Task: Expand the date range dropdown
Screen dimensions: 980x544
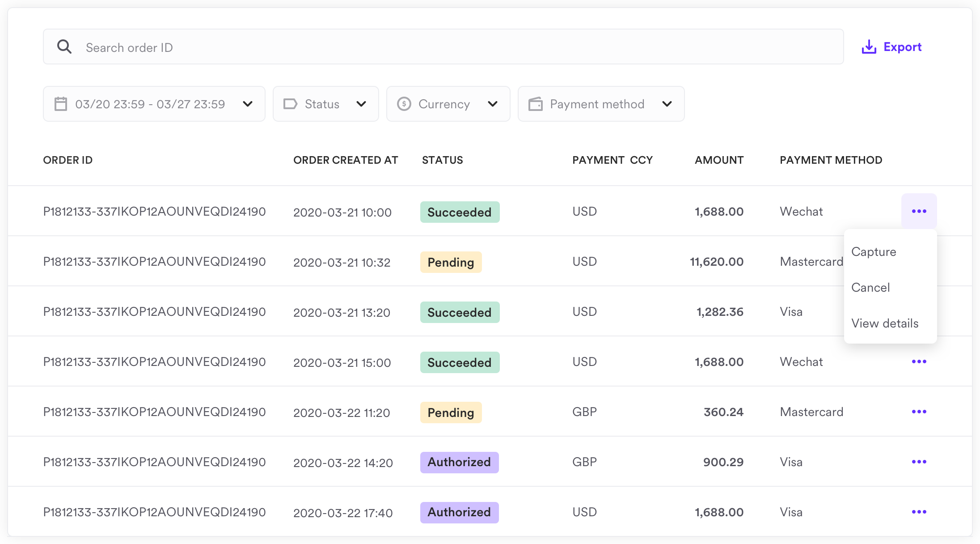Action: [x=247, y=104]
